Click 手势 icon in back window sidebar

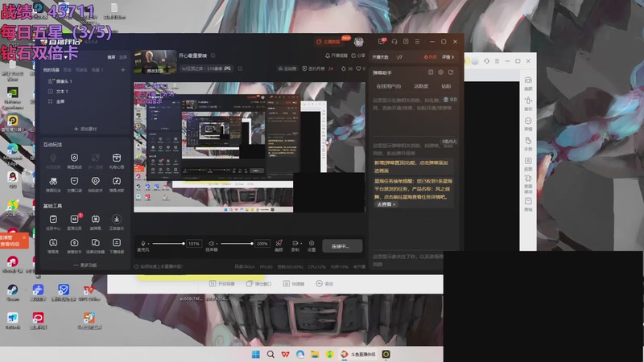coord(529,144)
